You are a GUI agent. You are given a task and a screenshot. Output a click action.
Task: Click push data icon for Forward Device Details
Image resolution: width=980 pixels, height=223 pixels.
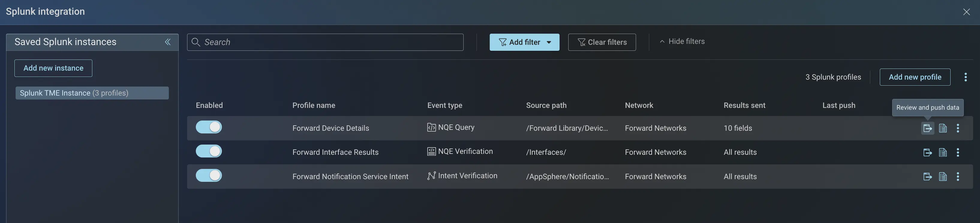(x=927, y=128)
